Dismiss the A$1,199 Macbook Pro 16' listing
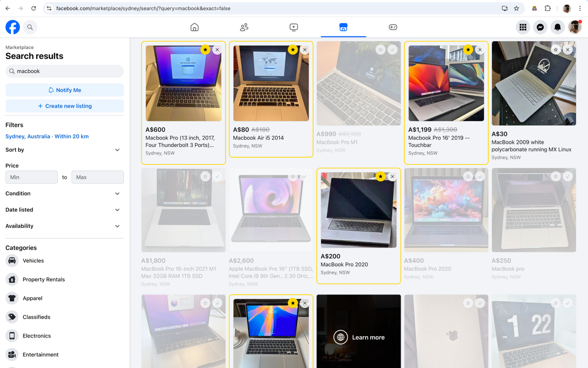The width and height of the screenshot is (588, 368). pyautogui.click(x=480, y=50)
